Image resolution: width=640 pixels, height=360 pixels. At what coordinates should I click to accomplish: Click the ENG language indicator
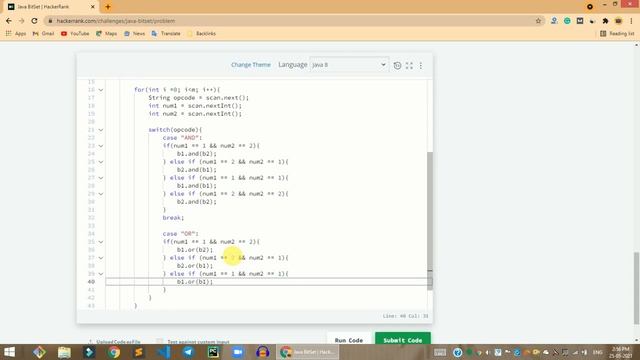598,352
